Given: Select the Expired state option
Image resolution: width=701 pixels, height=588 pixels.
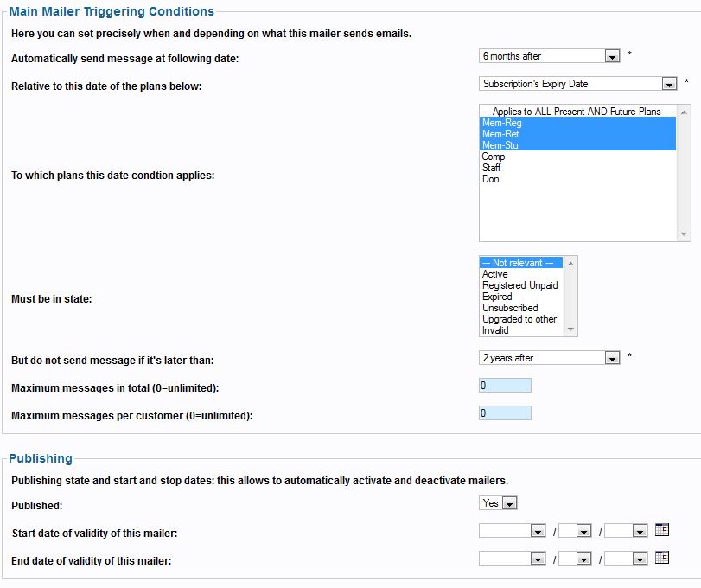Looking at the screenshot, I should click(x=521, y=297).
